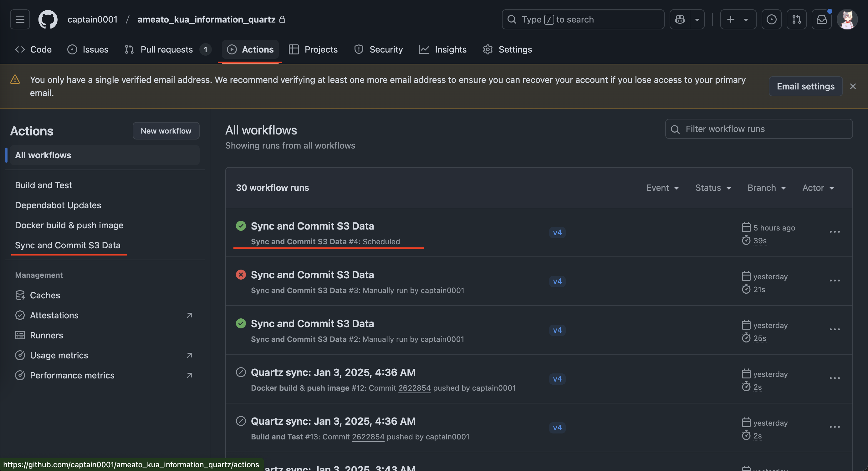Viewport: 868px width, 471px height.
Task: Open options menu for Sync run #4
Action: 834,232
